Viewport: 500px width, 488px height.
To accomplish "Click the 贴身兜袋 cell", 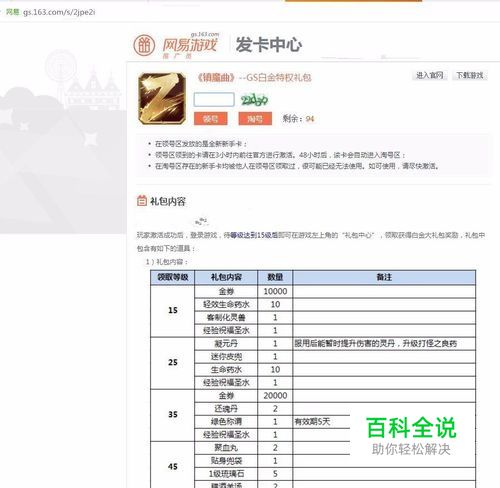I will coord(226,461).
